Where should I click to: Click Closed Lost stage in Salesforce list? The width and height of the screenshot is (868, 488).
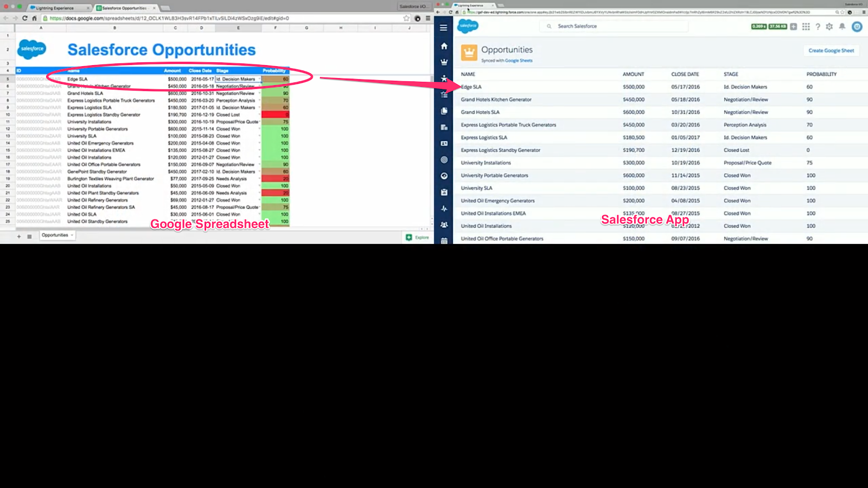[736, 150]
